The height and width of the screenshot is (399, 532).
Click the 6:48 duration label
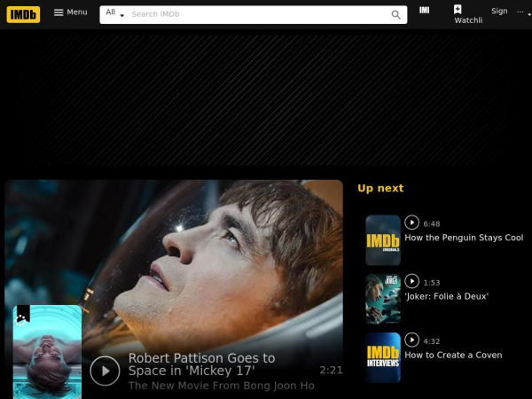(x=432, y=224)
